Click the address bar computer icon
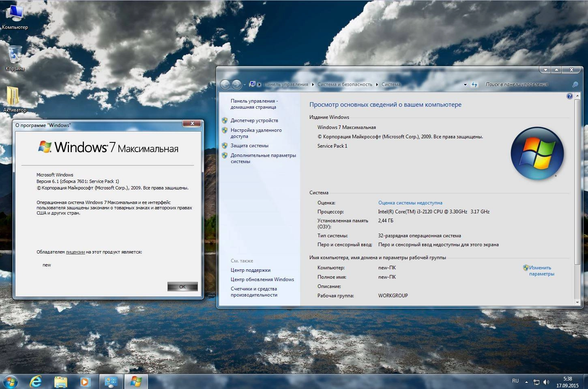Image resolution: width=588 pixels, height=389 pixels. pyautogui.click(x=253, y=84)
